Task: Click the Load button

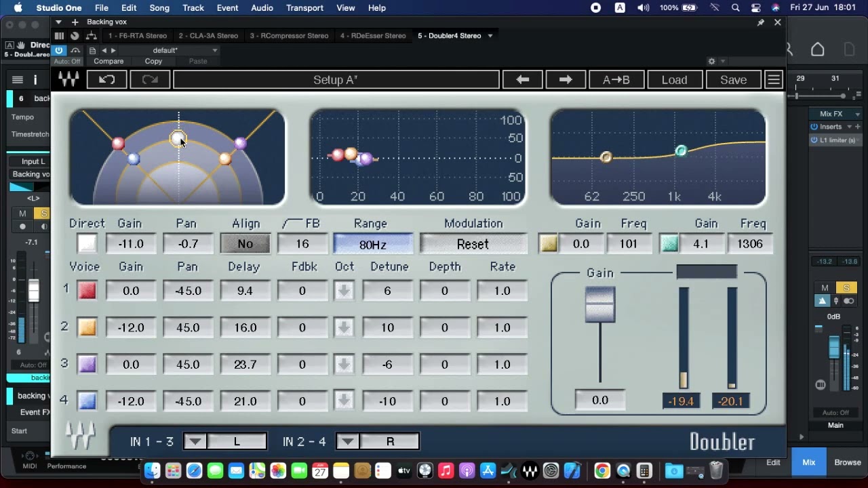Action: 674,79
